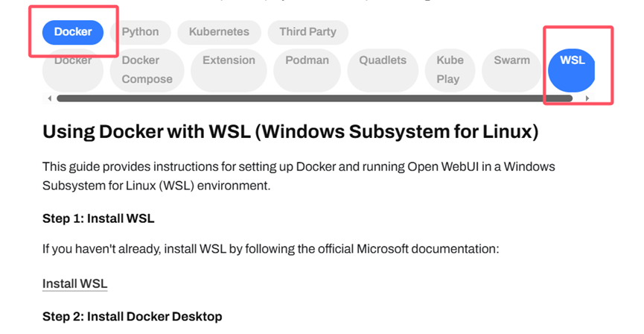Open the Docker Compose sub-tab
This screenshot has width=644, height=334.
(147, 70)
